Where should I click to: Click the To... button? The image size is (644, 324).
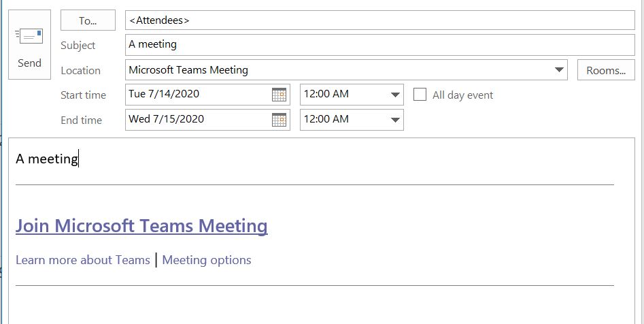[88, 20]
